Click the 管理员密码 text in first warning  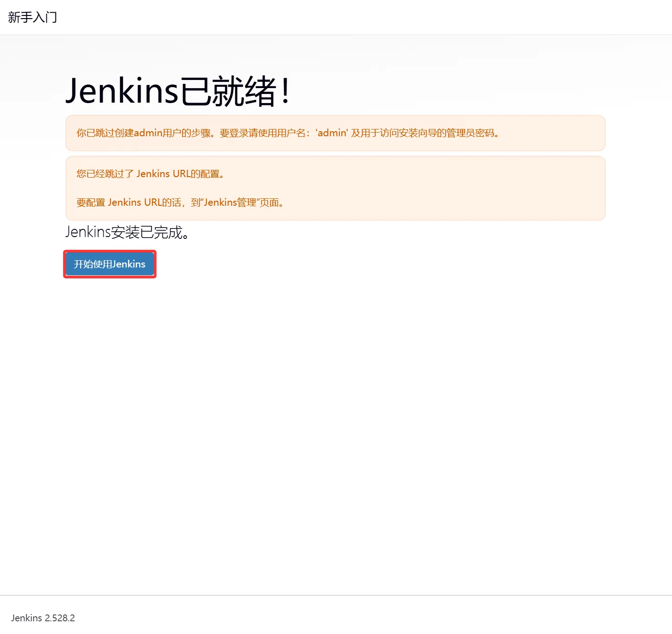coord(473,133)
